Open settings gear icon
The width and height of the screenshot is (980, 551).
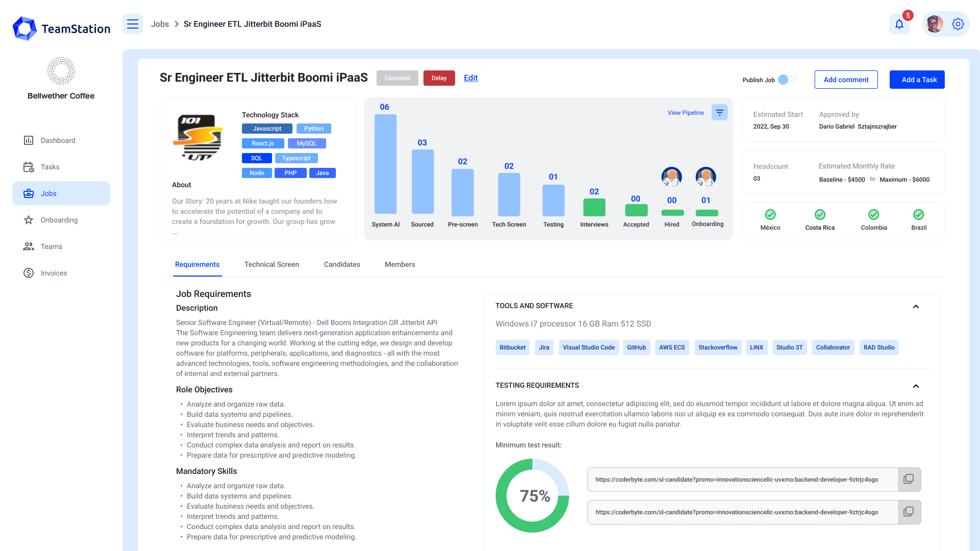[x=958, y=24]
